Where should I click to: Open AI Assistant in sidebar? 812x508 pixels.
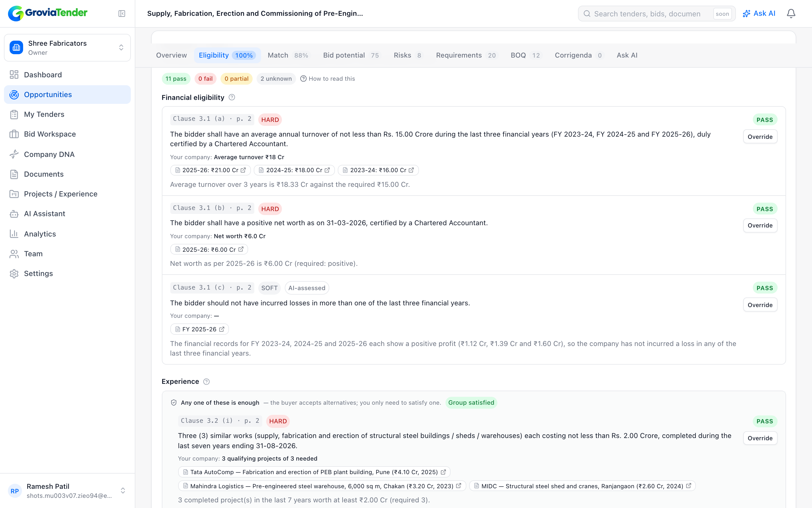[67, 214]
